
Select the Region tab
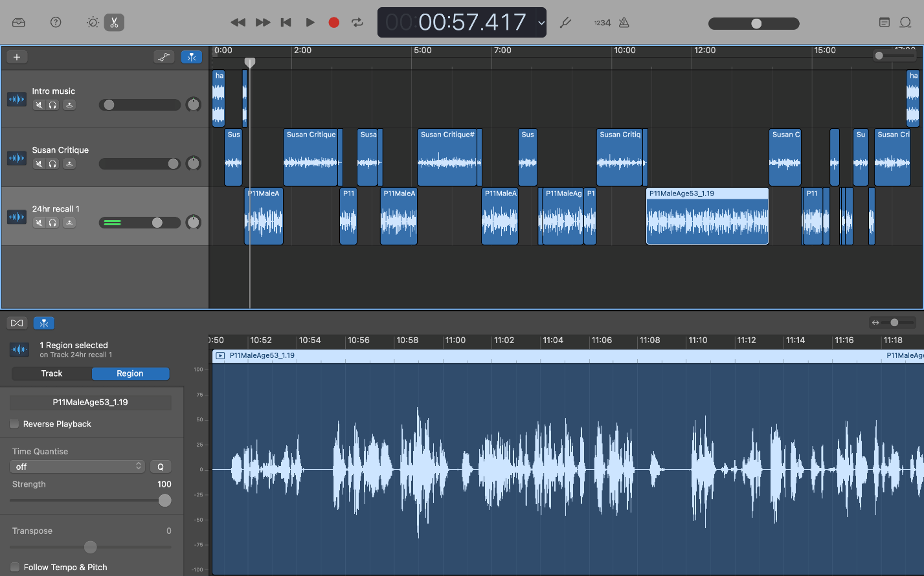coord(130,373)
